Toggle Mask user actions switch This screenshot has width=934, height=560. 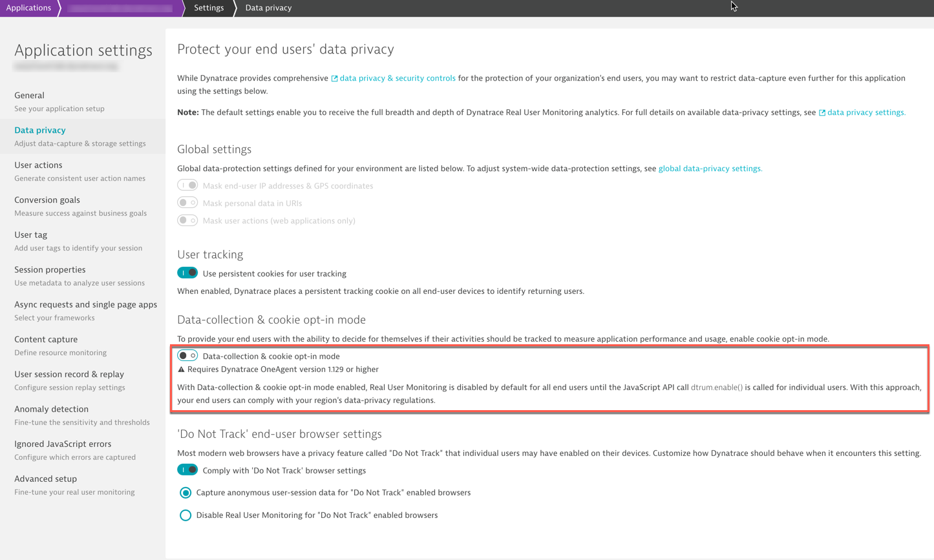point(187,220)
